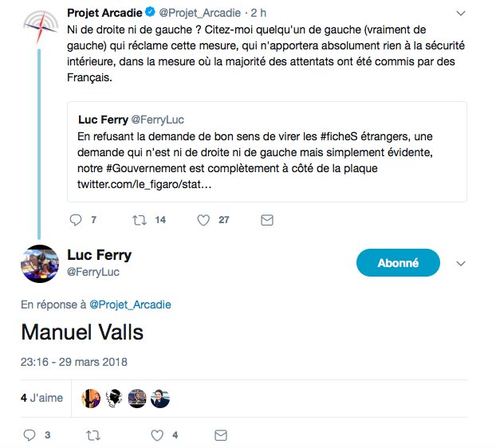This screenshot has width=496, height=448.
Task: Open the chevron menu on Projet Arcadie tweet
Action: 462,14
